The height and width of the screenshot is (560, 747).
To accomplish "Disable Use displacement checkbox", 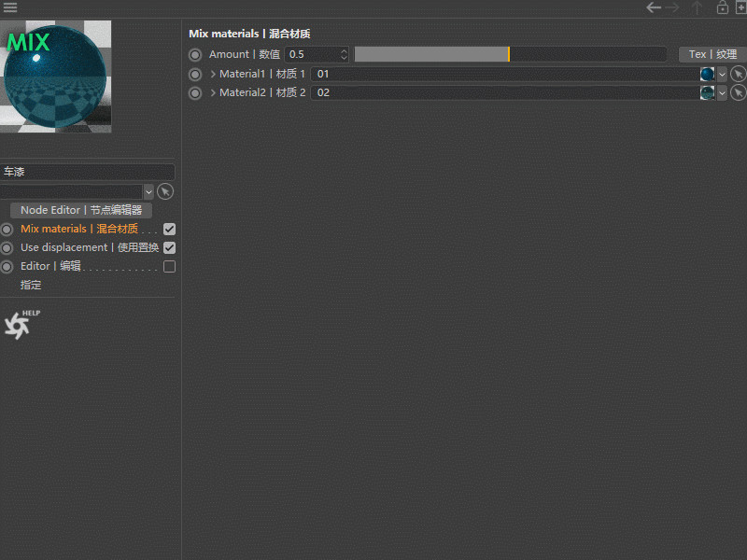I will [169, 247].
